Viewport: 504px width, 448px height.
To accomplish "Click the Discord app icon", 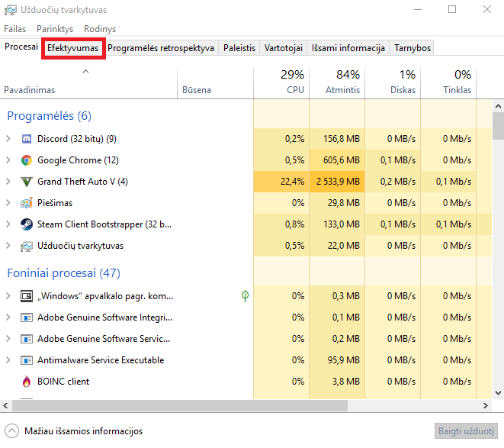I will point(27,139).
